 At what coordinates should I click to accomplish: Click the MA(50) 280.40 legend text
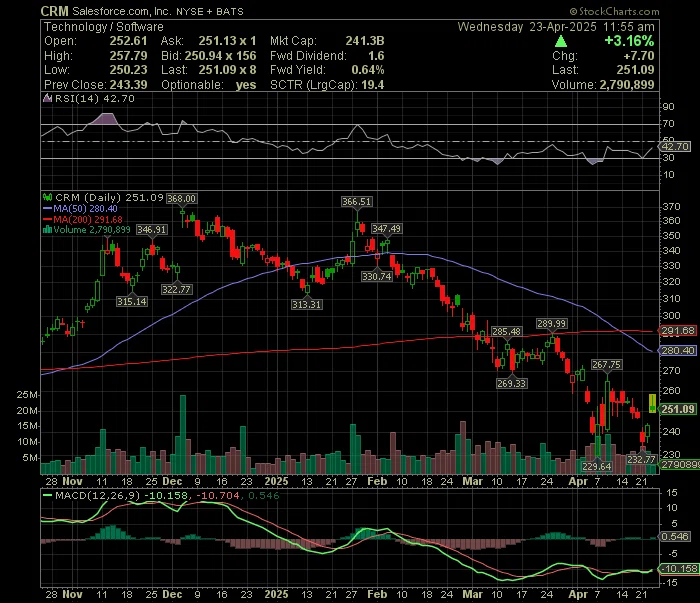point(85,209)
